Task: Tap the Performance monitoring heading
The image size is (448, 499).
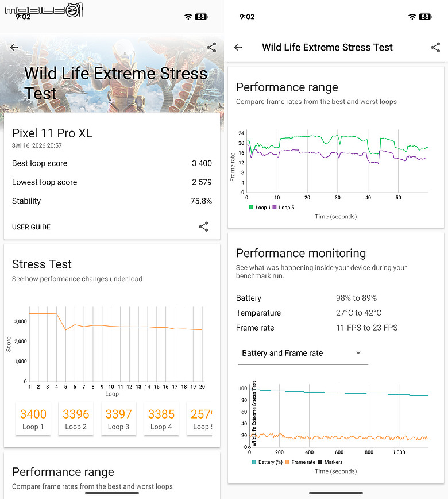Action: point(301,253)
